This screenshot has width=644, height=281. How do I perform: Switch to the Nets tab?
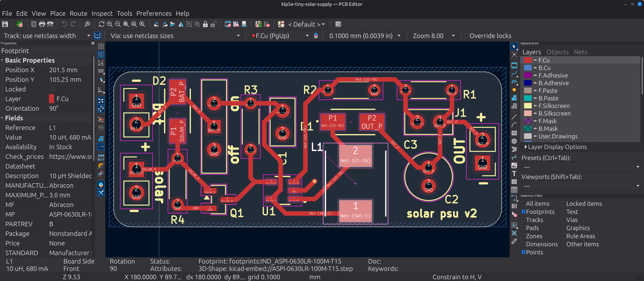(x=581, y=52)
